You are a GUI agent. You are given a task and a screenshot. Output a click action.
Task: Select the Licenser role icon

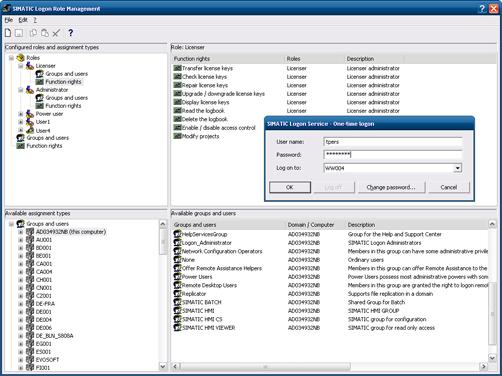pos(30,66)
